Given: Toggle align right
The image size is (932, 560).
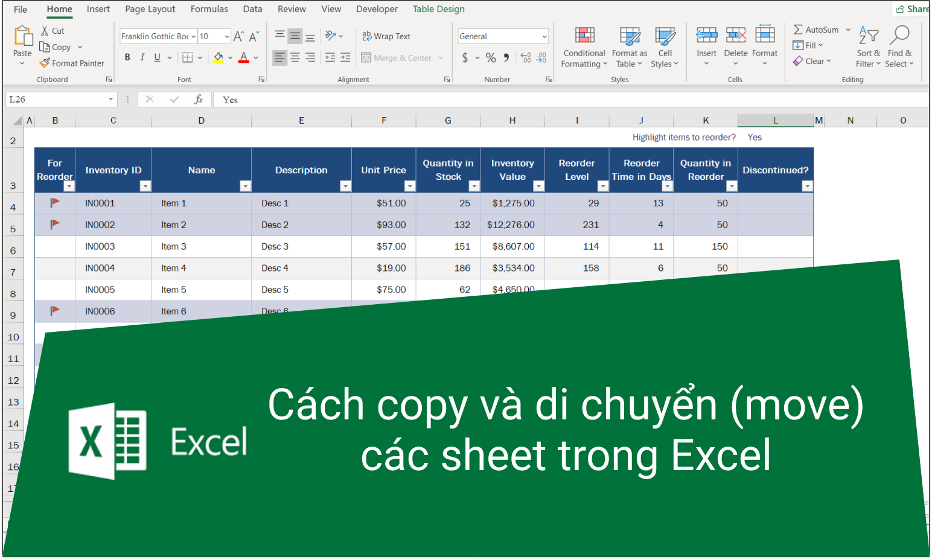Looking at the screenshot, I should 310,57.
